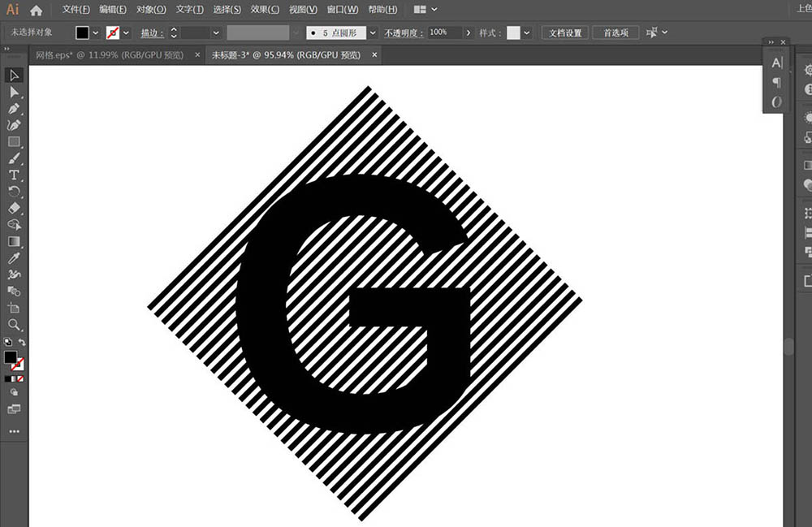The image size is (812, 527).
Task: Open the stroke weight dropdown
Action: coord(216,32)
